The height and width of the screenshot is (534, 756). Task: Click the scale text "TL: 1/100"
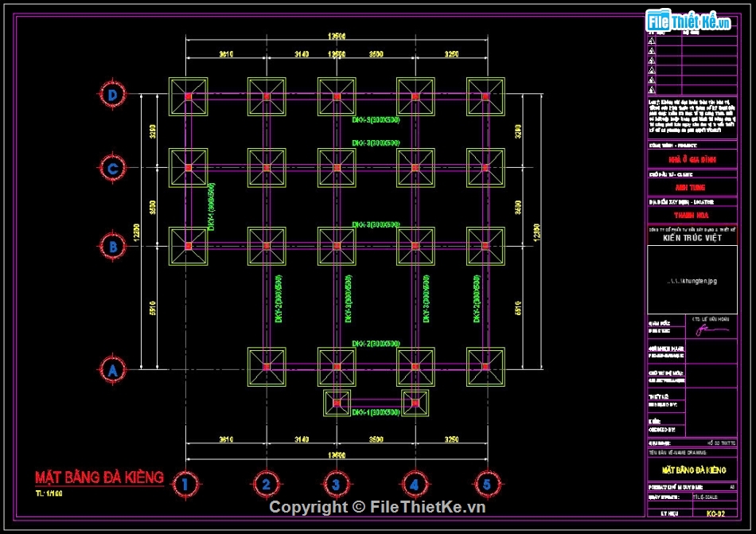(x=49, y=493)
